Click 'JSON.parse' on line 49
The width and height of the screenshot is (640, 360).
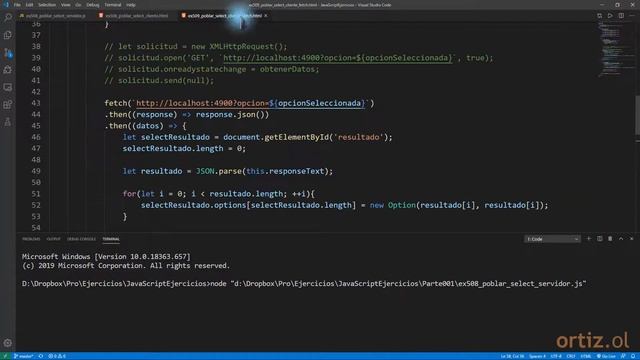(218, 171)
